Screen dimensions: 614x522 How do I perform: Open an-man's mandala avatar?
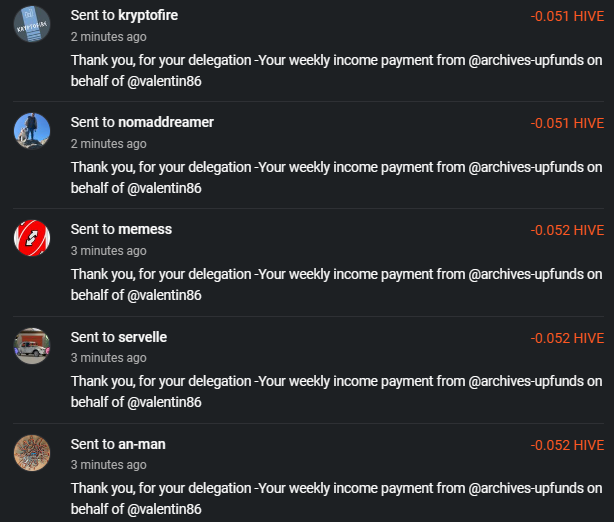(x=32, y=453)
